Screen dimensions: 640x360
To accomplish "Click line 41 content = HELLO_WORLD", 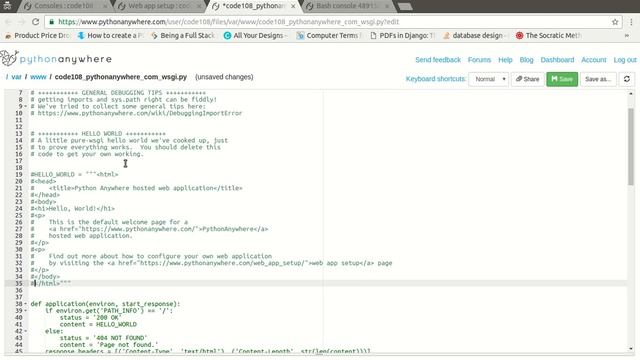I will [98, 324].
